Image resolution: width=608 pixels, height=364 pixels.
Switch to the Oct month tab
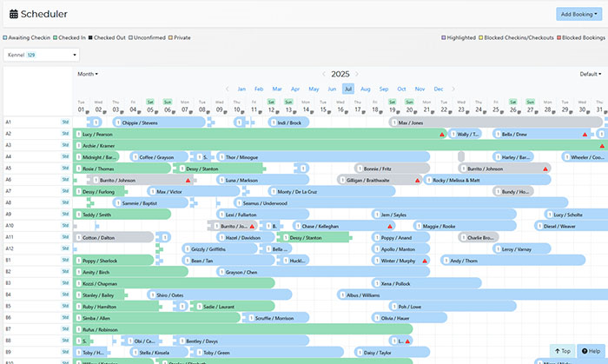tap(401, 89)
